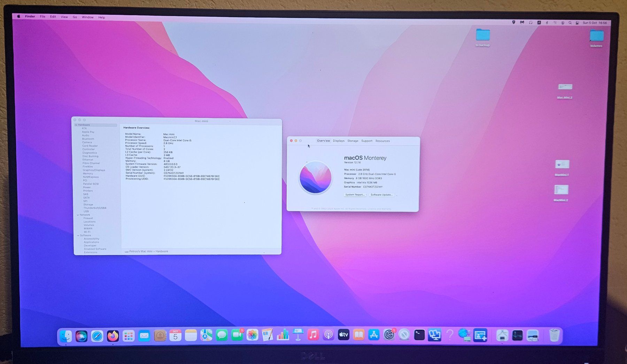Launch Keynote from the Dock
The width and height of the screenshot is (627, 364).
tap(298, 335)
